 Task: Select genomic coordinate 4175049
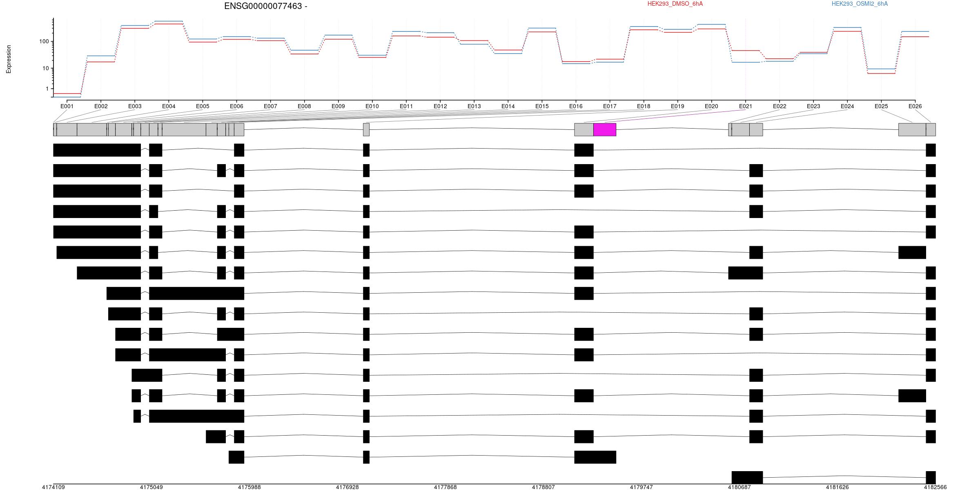[x=151, y=487]
